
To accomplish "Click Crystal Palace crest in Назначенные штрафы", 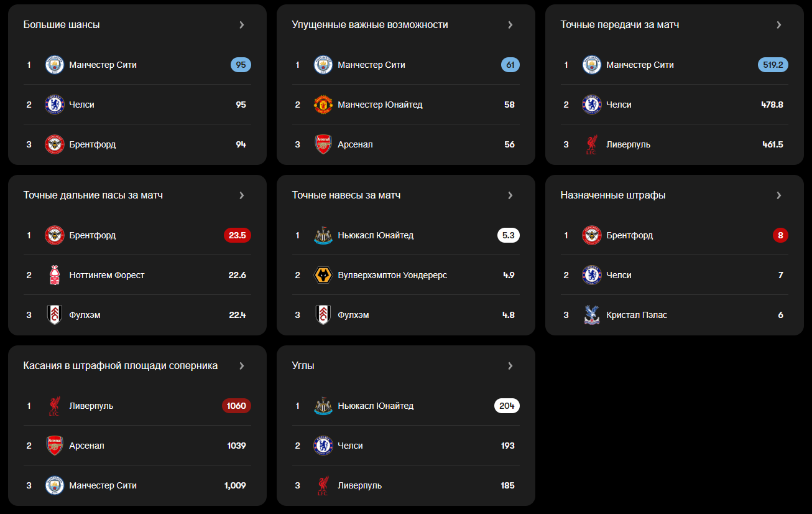I will pos(592,315).
